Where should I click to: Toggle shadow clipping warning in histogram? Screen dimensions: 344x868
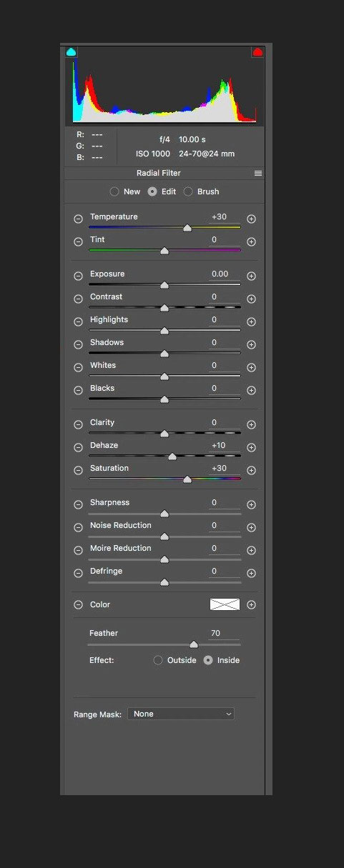click(71, 52)
